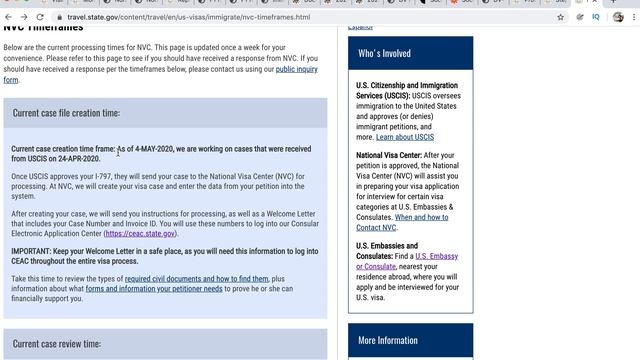Open the IQ extension icon

596,17
